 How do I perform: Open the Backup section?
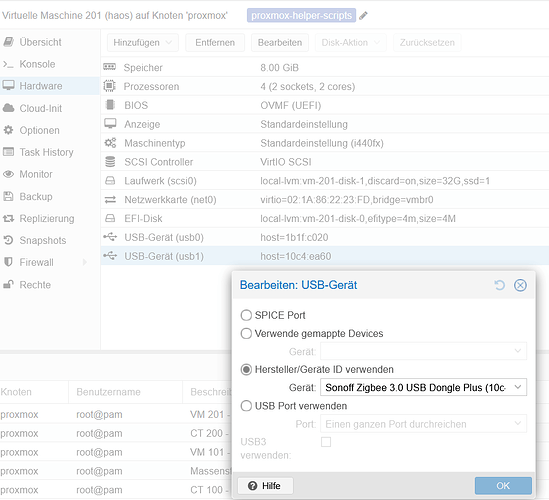click(50, 196)
